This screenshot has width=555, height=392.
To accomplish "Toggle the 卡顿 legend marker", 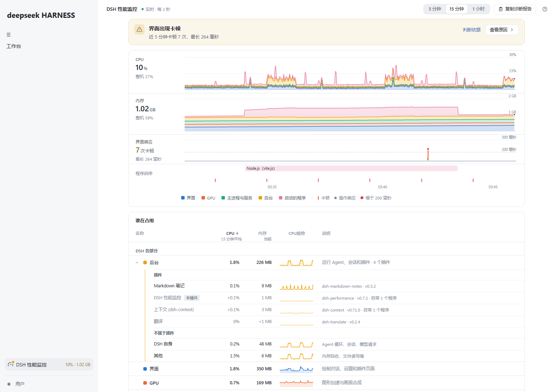I will [323, 198].
